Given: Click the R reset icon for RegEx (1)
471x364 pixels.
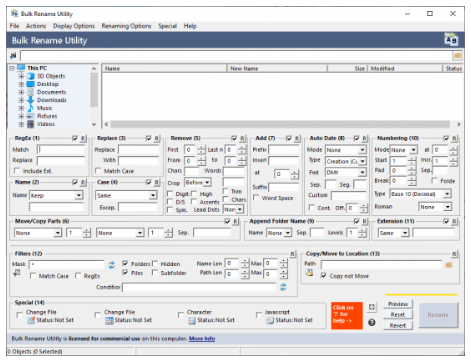Looking at the screenshot, I should (x=83, y=138).
